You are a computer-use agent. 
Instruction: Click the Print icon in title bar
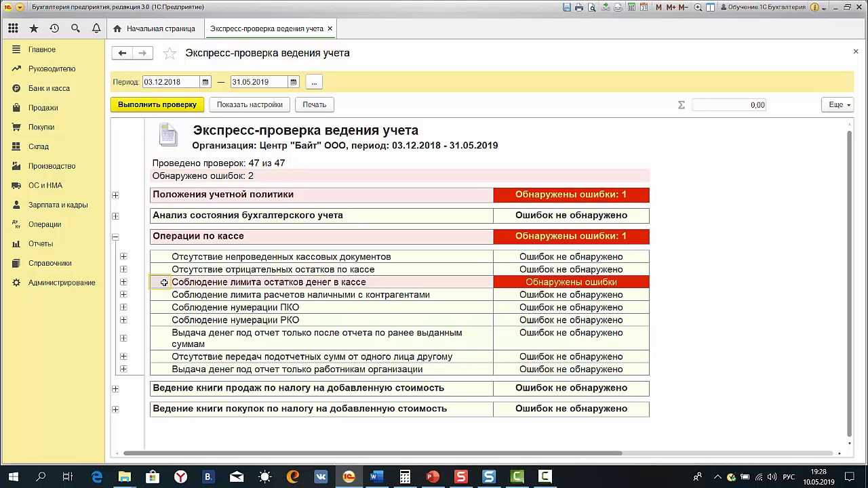tap(579, 7)
